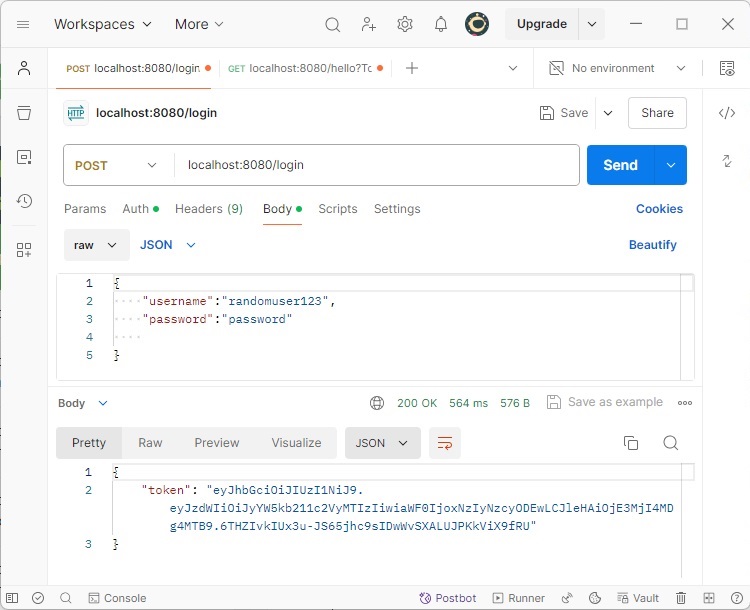Expand the raw body type dropdown
The height and width of the screenshot is (610, 750).
pyautogui.click(x=96, y=245)
